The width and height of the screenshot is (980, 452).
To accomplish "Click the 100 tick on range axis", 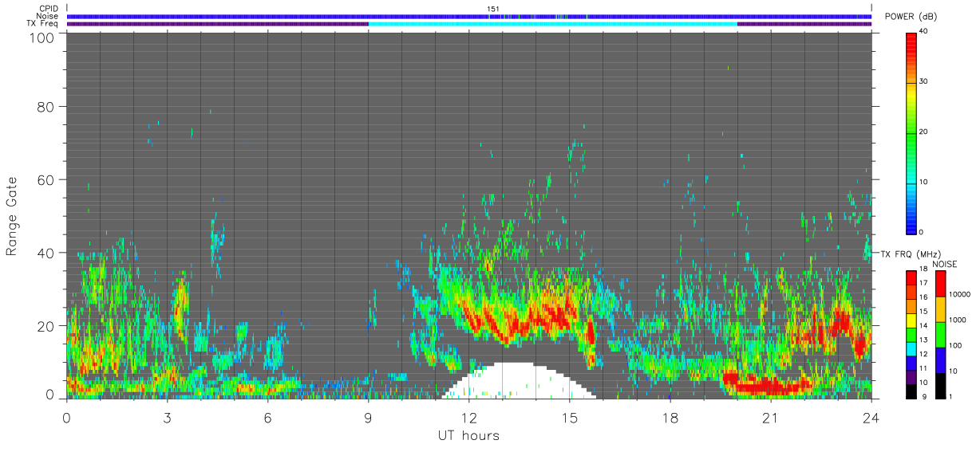I will pyautogui.click(x=41, y=37).
